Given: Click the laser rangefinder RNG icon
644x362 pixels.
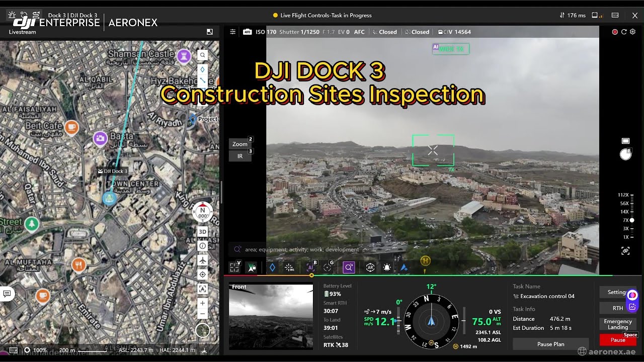Looking at the screenshot, I should tap(289, 268).
